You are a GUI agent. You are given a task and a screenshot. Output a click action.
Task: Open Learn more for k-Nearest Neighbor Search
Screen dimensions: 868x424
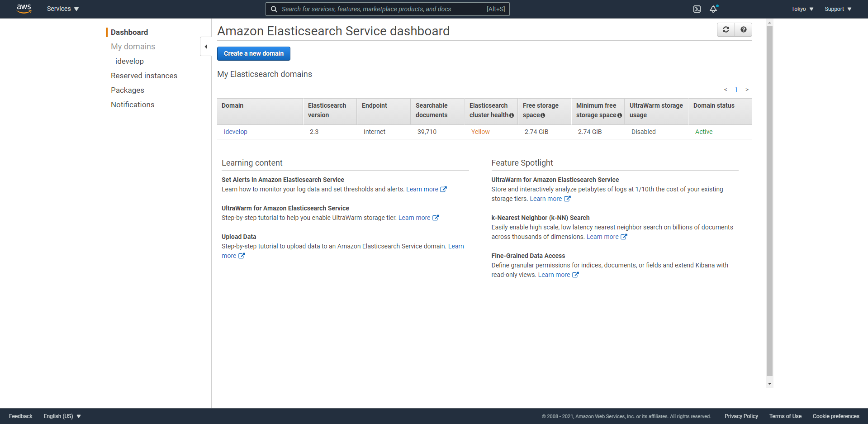(x=607, y=237)
